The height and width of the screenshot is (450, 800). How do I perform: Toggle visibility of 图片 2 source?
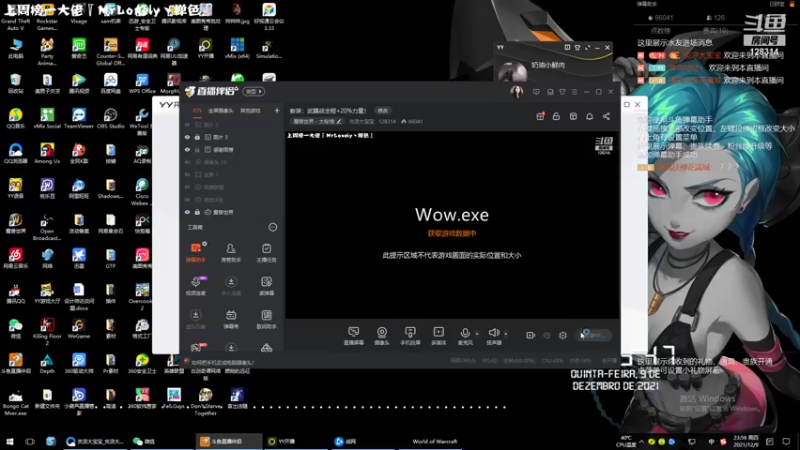pos(187,124)
